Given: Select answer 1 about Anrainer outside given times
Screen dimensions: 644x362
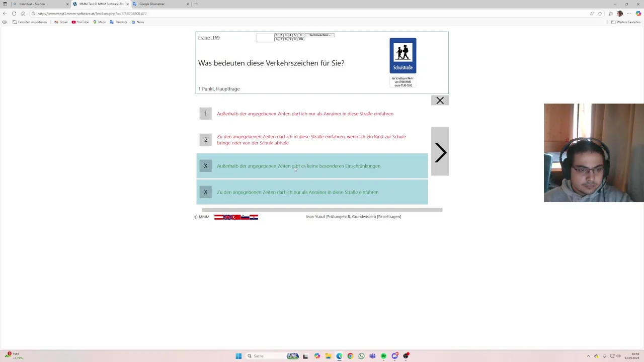Looking at the screenshot, I should (x=312, y=114).
